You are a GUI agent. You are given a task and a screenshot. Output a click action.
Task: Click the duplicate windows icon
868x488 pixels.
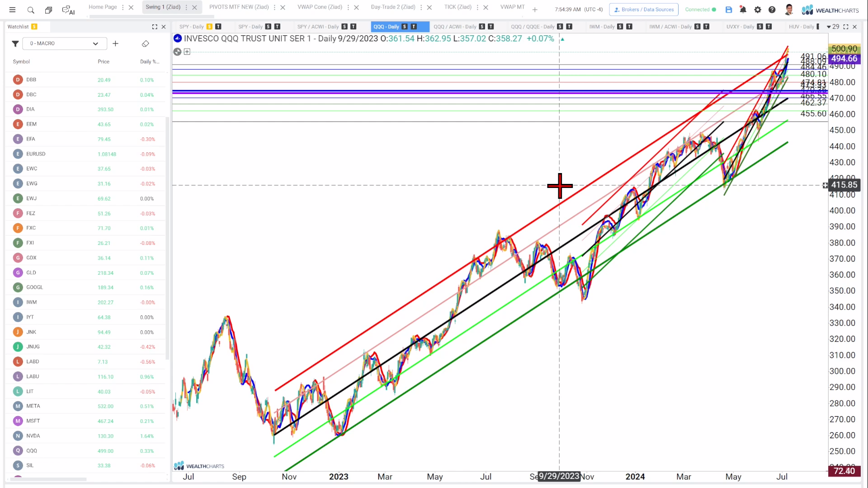48,9
